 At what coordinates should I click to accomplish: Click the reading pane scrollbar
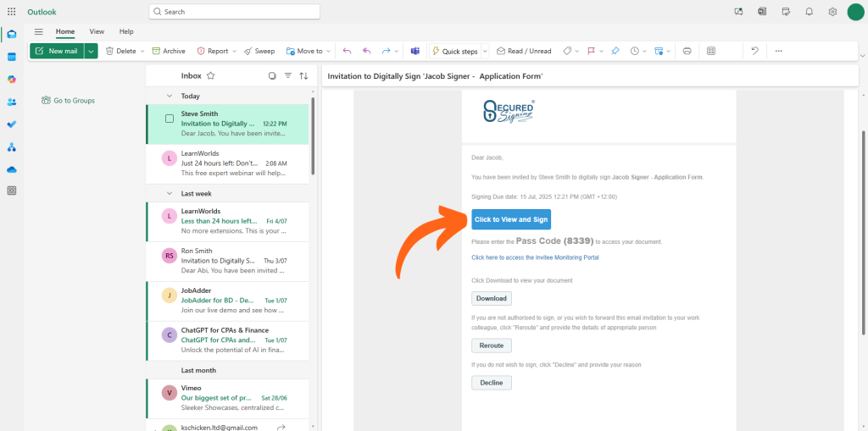point(863,232)
